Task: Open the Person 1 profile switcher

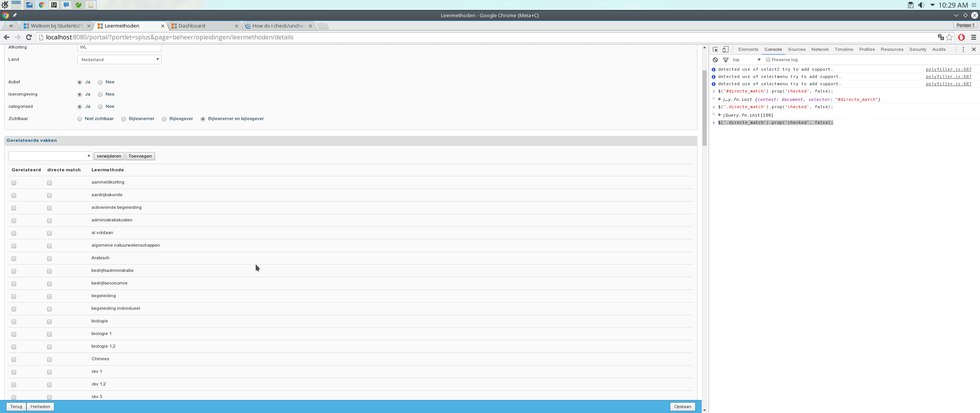Action: [x=965, y=25]
